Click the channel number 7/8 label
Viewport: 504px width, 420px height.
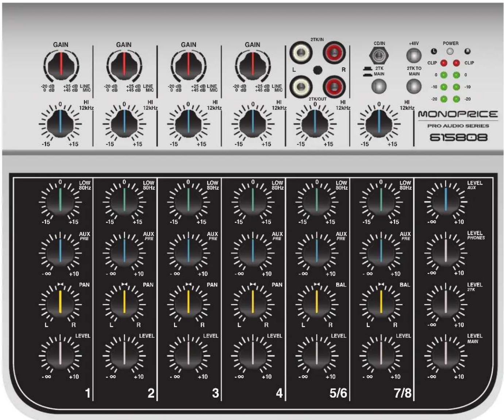tap(403, 393)
